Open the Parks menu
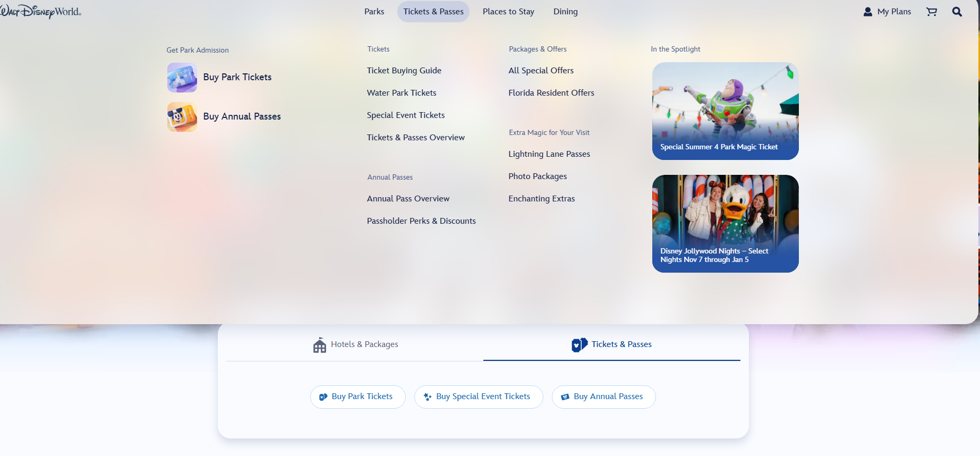The image size is (980, 456). tap(374, 12)
